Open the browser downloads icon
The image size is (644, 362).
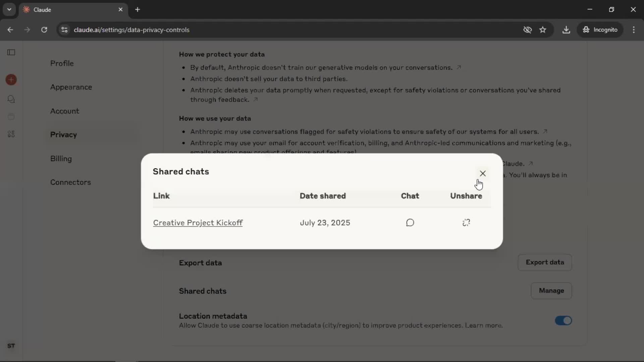566,30
